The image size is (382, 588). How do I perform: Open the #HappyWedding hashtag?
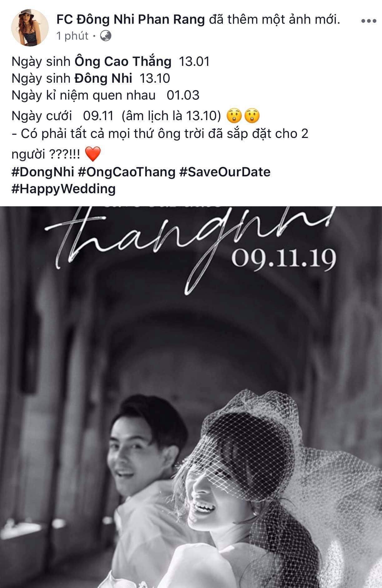pyautogui.click(x=63, y=189)
